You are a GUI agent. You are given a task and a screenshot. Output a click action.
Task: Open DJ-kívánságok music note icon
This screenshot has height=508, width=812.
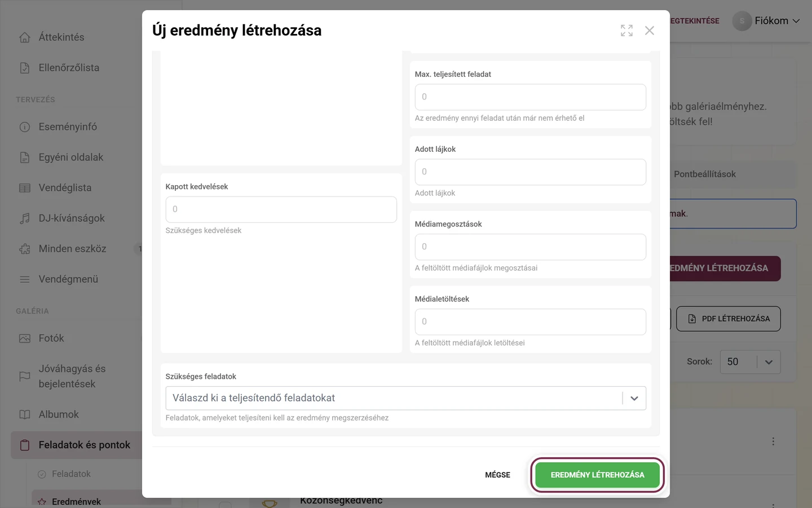pyautogui.click(x=25, y=218)
